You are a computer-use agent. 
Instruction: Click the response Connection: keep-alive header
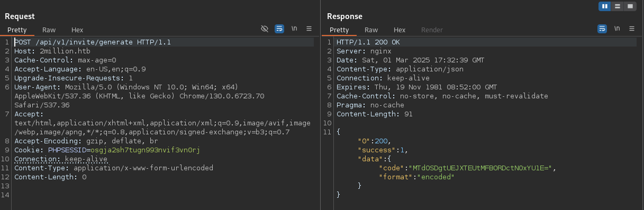coord(383,78)
